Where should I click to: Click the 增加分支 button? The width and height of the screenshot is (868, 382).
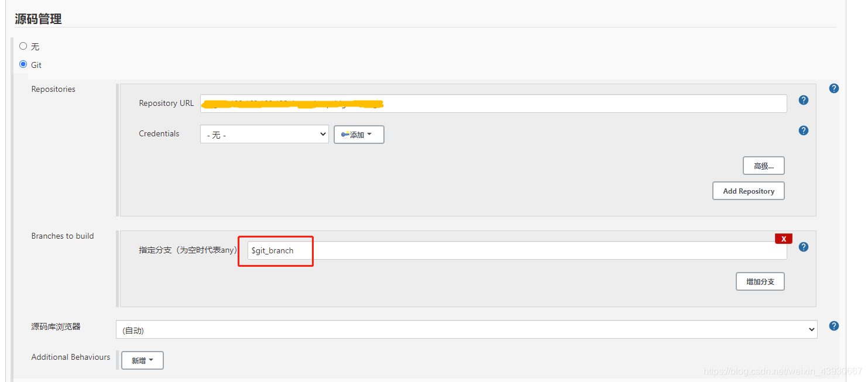click(x=760, y=281)
